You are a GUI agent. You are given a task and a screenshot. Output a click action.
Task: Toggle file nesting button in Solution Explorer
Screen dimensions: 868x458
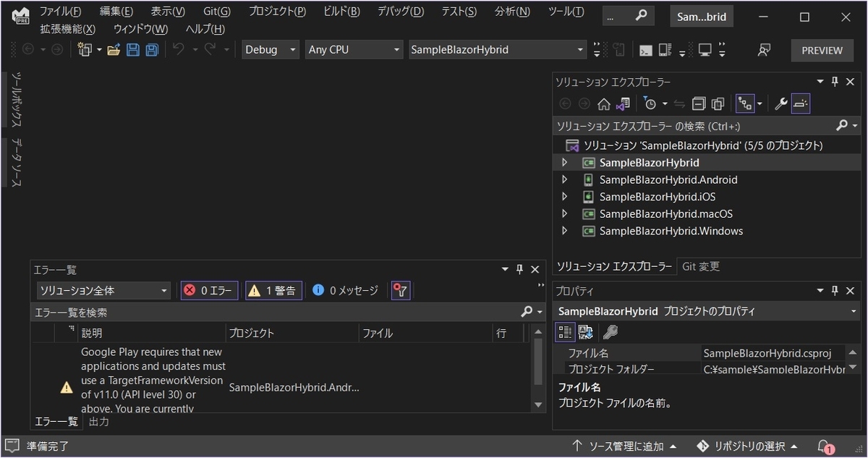coord(745,103)
